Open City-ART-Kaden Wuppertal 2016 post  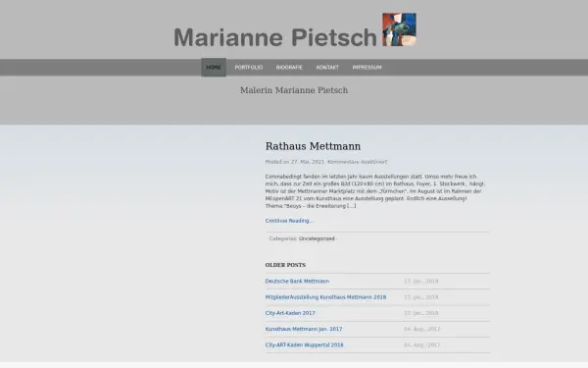[x=304, y=345]
